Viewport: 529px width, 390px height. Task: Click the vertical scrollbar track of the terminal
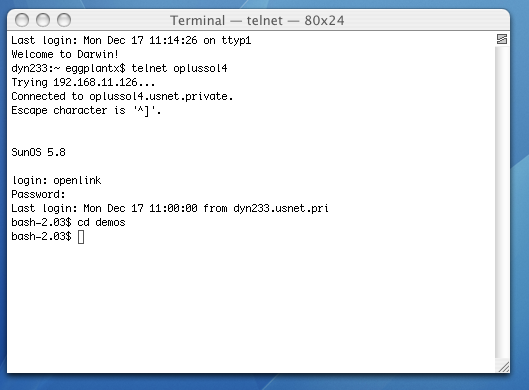pos(502,202)
